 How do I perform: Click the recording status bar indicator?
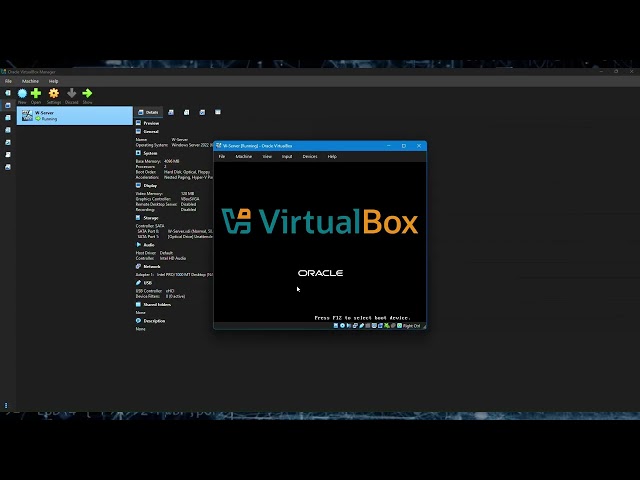pyautogui.click(x=380, y=326)
